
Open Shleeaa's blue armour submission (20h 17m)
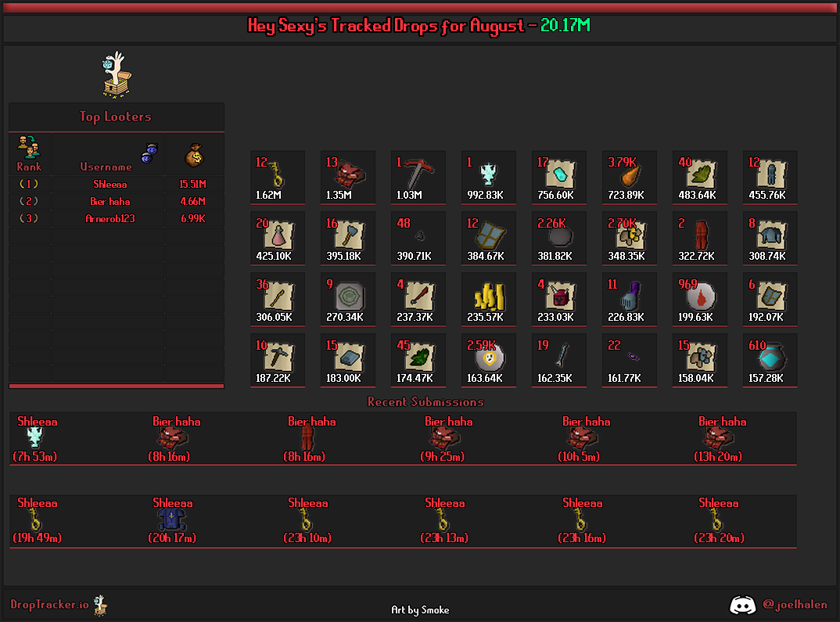[173, 520]
